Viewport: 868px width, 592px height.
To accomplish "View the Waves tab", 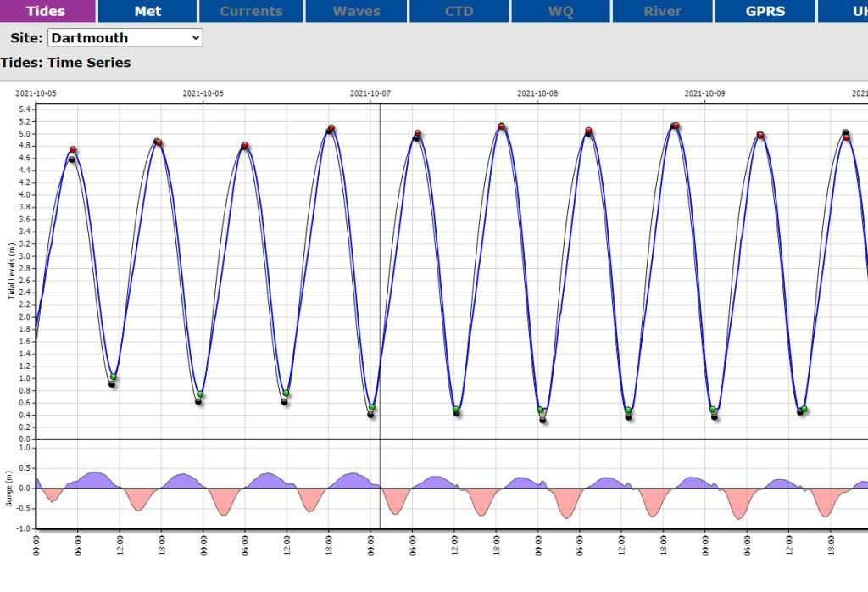I will tap(354, 11).
